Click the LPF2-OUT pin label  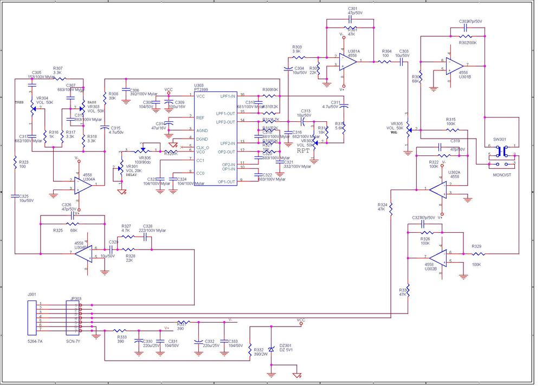225,122
